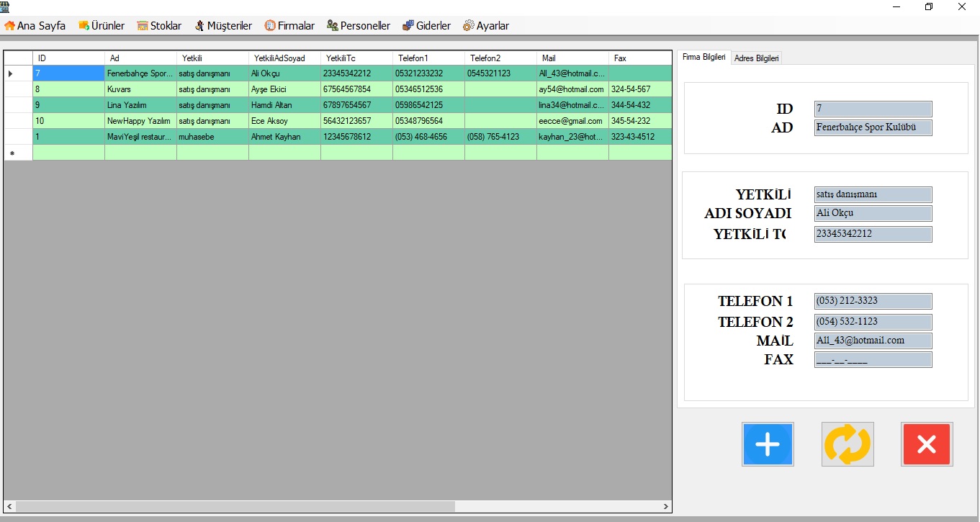The width and height of the screenshot is (980, 522).
Task: Click the TELEFON 2 input field
Action: tap(873, 322)
